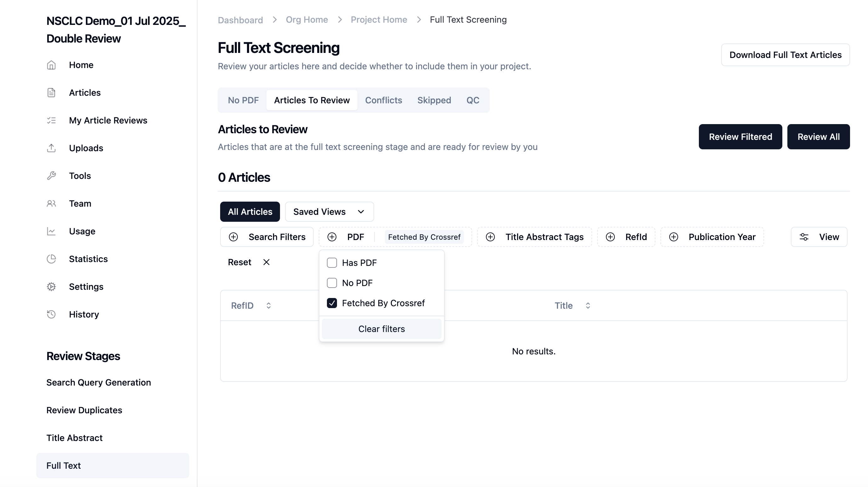The width and height of the screenshot is (868, 487).
Task: Go to Project Home breadcrumb link
Action: pos(379,20)
